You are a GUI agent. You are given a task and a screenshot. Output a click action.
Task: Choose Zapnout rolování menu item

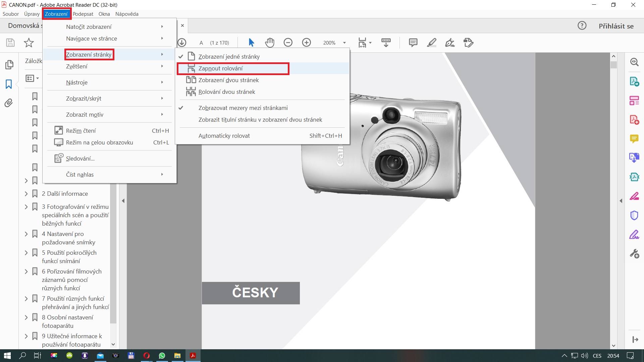click(x=220, y=68)
